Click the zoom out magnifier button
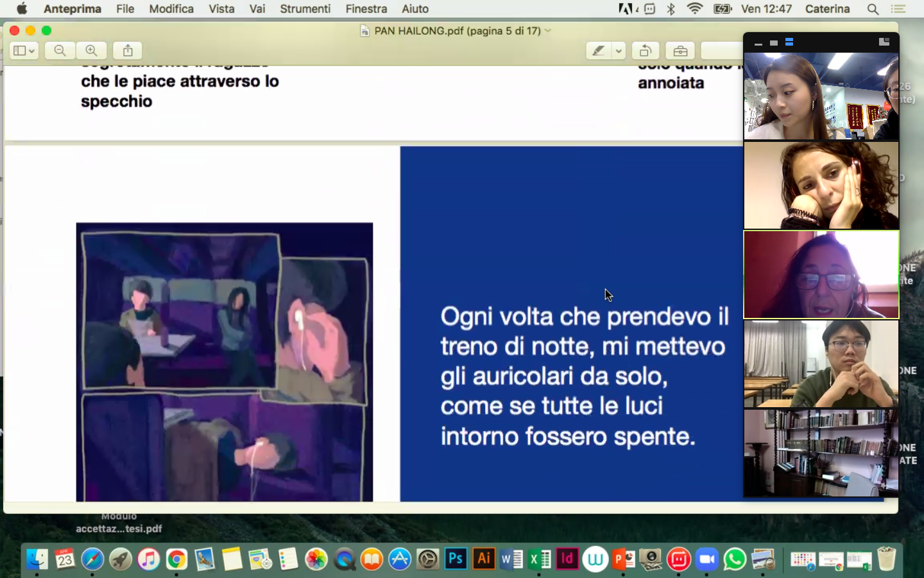The height and width of the screenshot is (578, 924). [60, 51]
